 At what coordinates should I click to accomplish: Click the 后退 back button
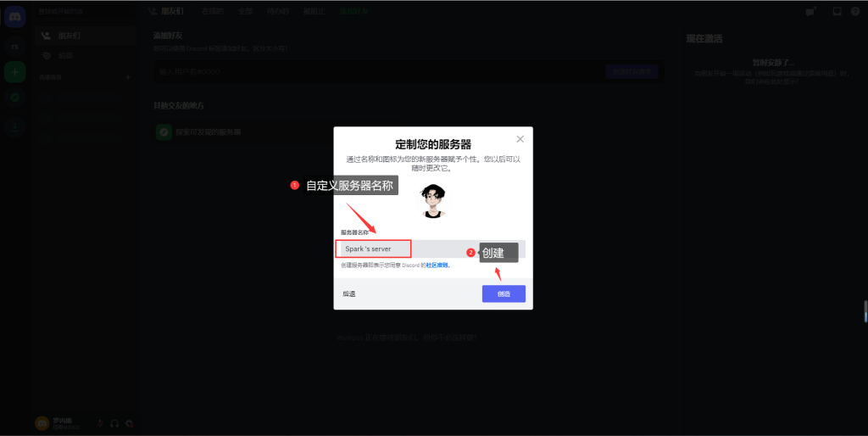coord(349,294)
